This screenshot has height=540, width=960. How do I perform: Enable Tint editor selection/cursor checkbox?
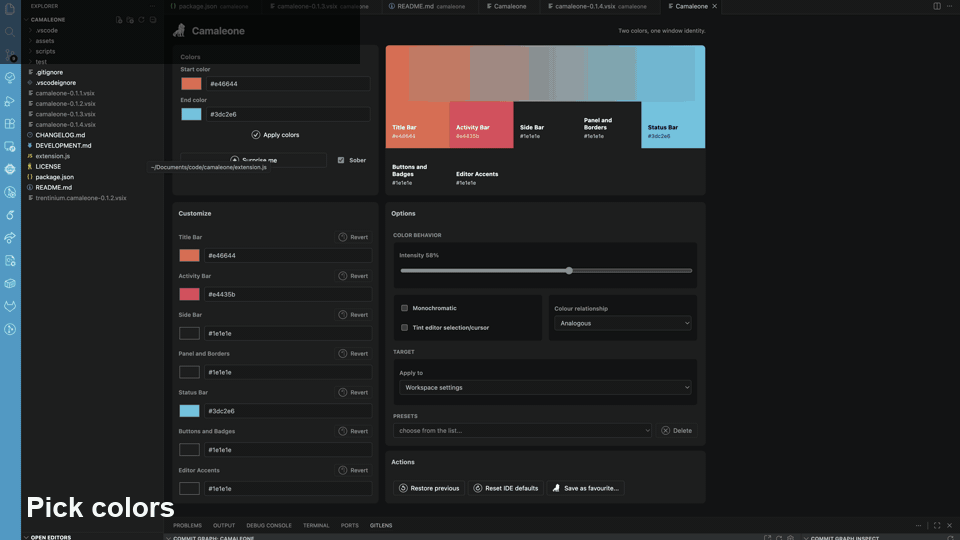pos(404,328)
